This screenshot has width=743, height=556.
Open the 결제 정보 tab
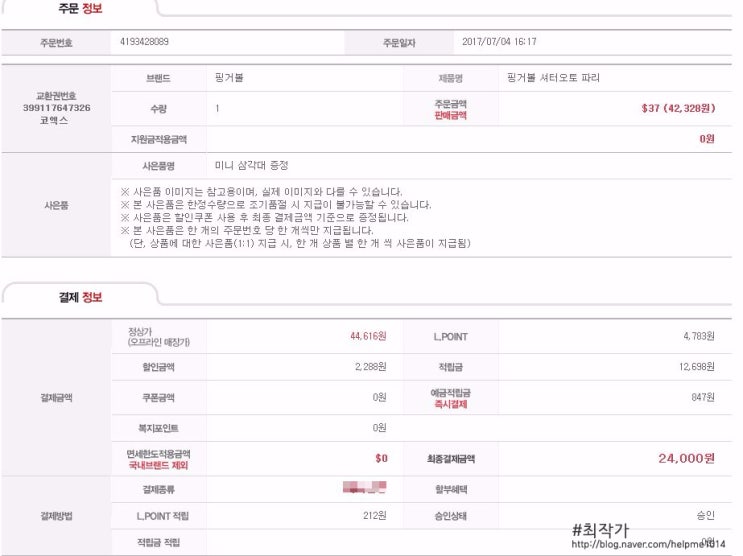tap(80, 297)
